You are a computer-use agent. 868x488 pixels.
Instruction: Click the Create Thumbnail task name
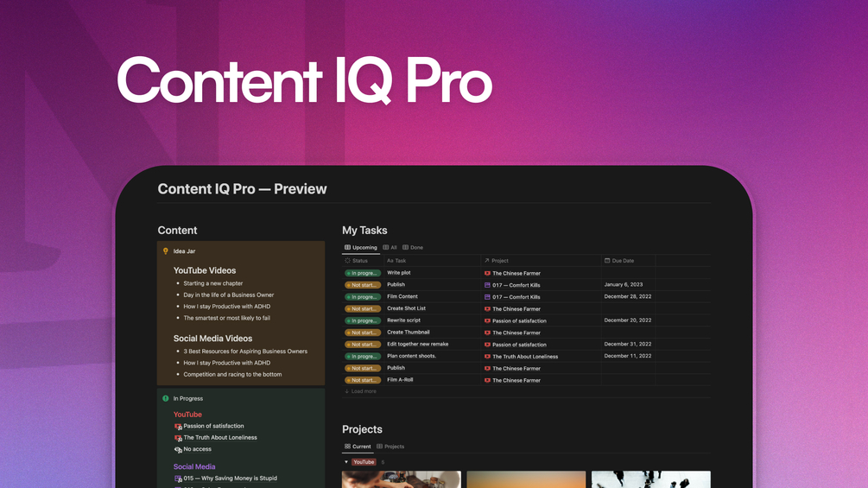(408, 333)
